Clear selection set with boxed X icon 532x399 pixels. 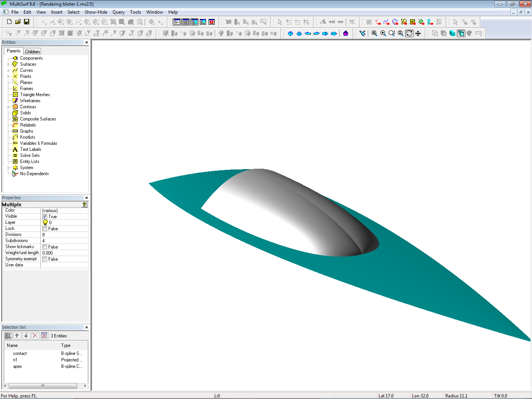pos(44,336)
